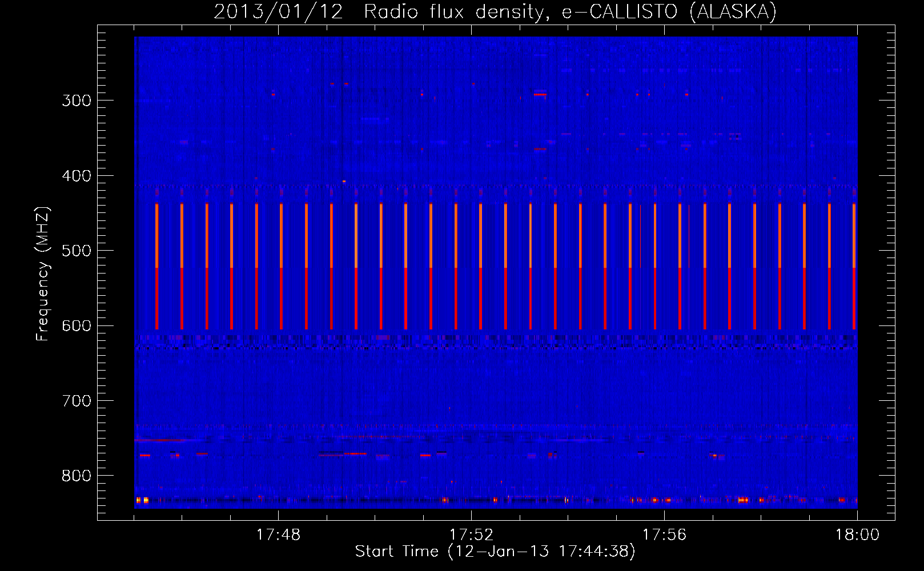Click the 17:48 time axis label
924x571 pixels.
[278, 535]
